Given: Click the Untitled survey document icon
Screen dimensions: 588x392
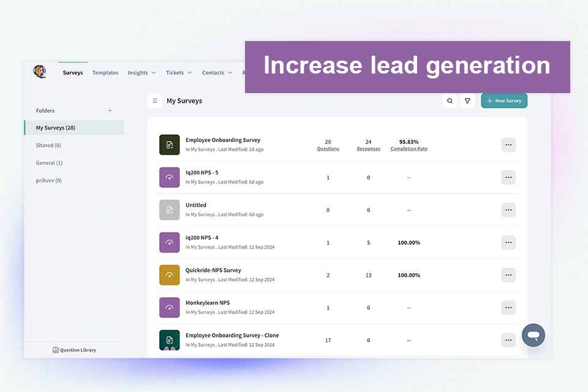Looking at the screenshot, I should 169,209.
